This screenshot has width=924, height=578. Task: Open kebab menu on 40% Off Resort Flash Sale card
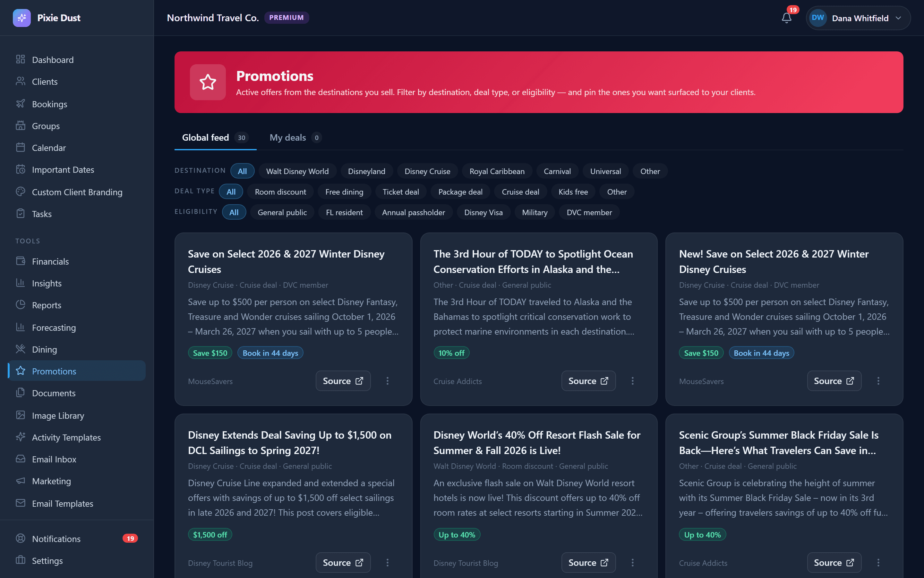coord(632,562)
